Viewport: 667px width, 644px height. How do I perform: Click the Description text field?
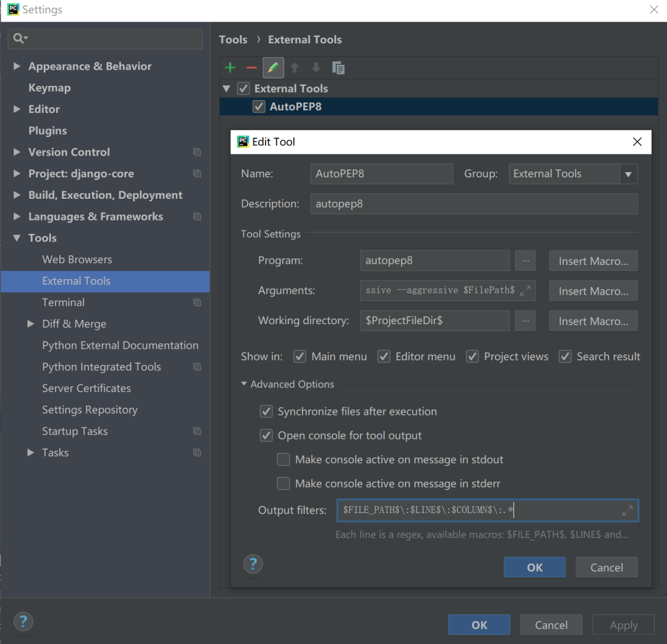pos(474,204)
